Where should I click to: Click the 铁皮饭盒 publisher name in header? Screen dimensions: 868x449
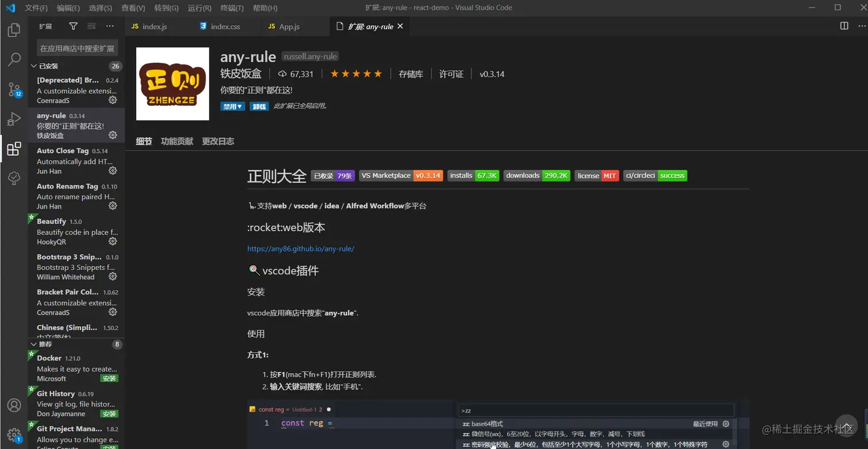[x=241, y=73]
